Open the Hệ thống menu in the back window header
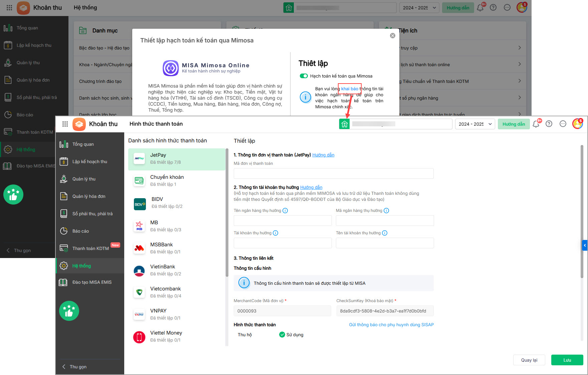Screen dimensions: 588x375 click(85, 8)
